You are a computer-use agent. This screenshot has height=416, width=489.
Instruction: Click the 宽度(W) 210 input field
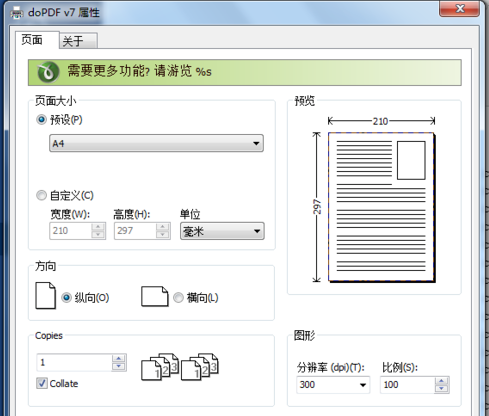tap(71, 231)
